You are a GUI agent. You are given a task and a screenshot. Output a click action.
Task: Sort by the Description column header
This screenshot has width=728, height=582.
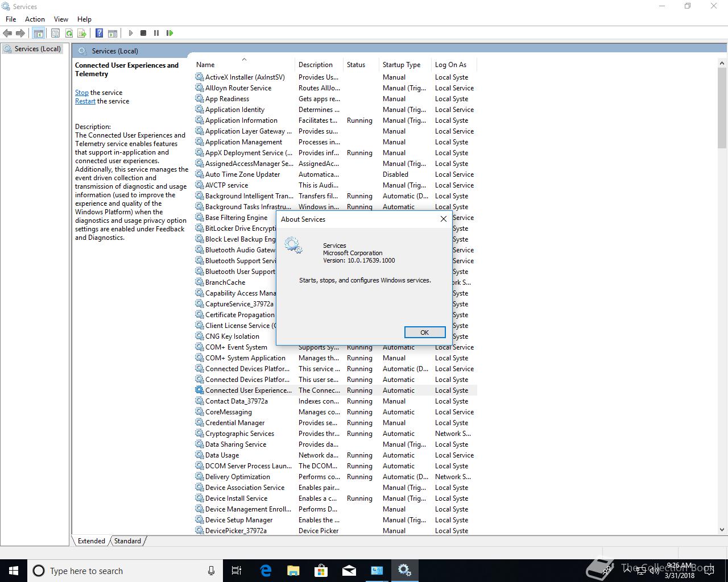319,64
